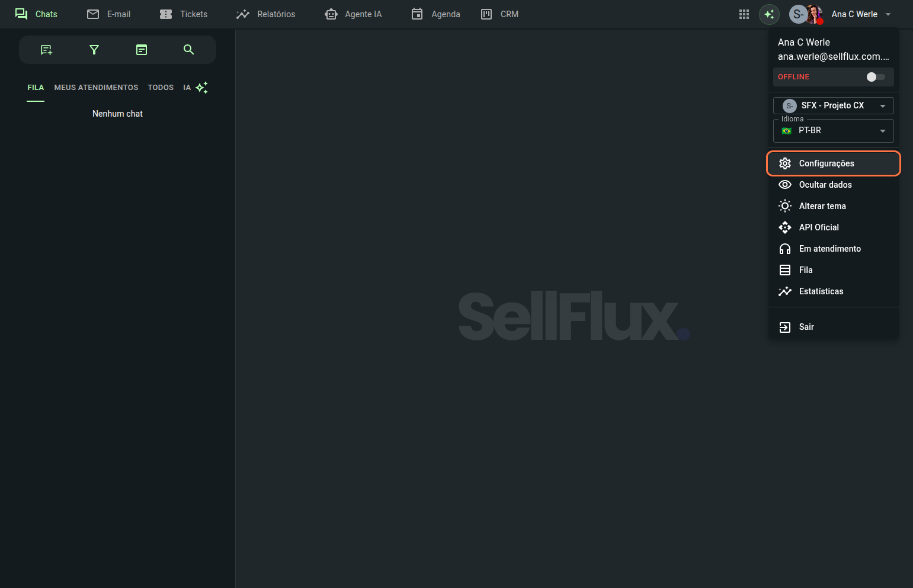This screenshot has width=913, height=588.
Task: Switch to the MEUS ATENDIMENTOS tab
Action: [96, 88]
